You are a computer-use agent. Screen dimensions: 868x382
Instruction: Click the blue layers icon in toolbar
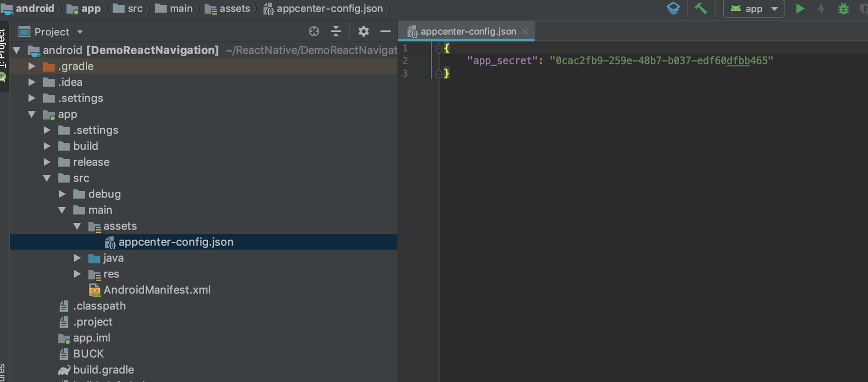[673, 8]
